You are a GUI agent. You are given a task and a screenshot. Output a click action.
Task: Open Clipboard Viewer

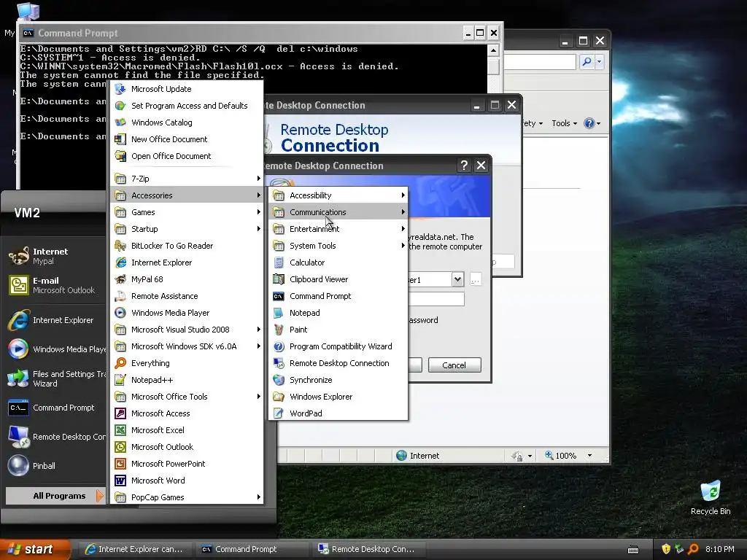[x=338, y=279]
